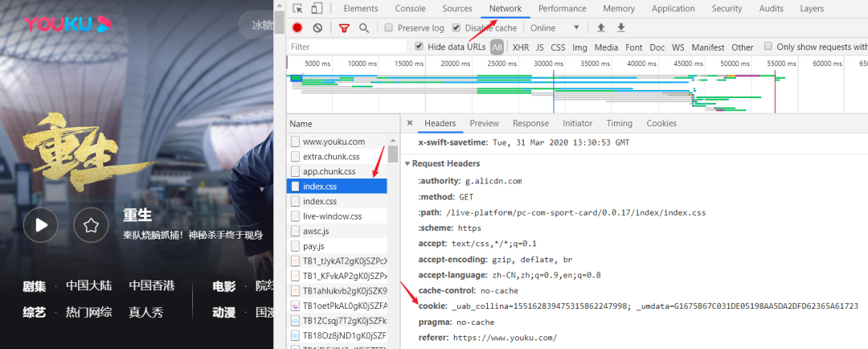The width and height of the screenshot is (868, 349).
Task: Filter requests by Media type
Action: coord(606,47)
